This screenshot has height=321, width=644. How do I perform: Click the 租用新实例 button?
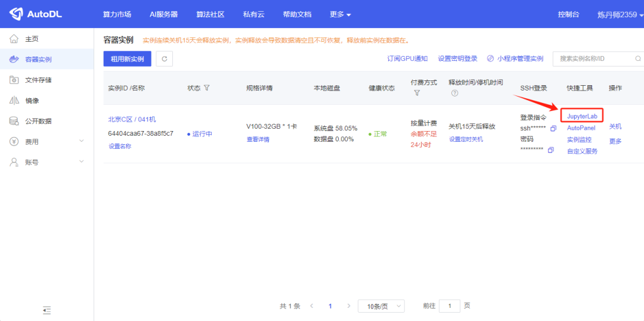point(128,58)
